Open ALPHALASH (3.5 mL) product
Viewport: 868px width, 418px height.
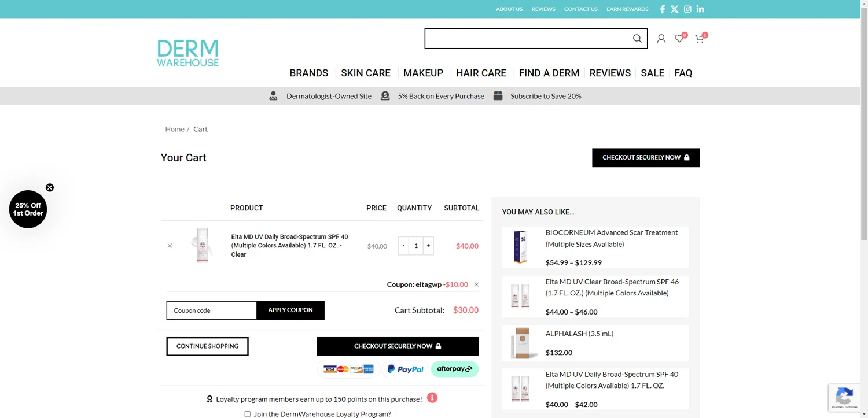point(579,334)
